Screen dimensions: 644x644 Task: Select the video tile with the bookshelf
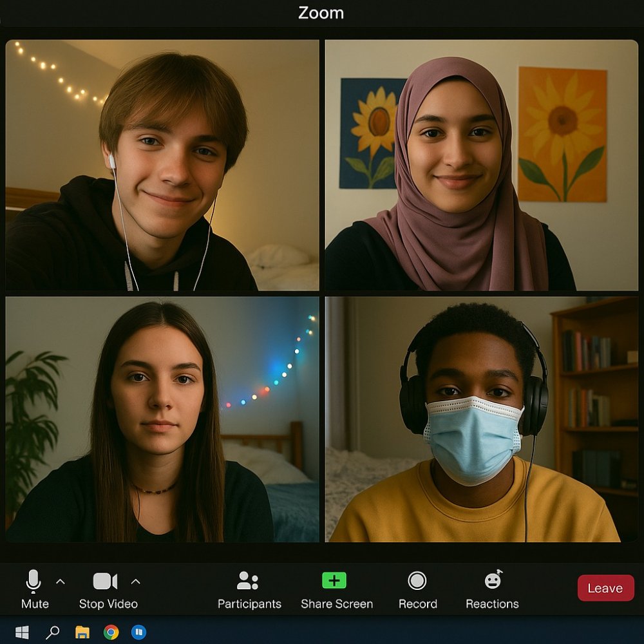coord(481,419)
